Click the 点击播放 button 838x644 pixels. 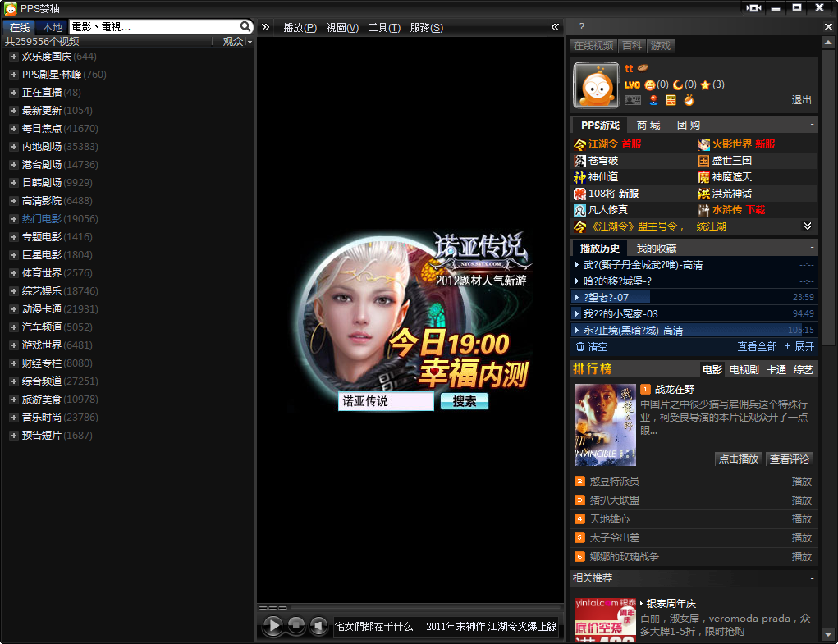pyautogui.click(x=739, y=459)
